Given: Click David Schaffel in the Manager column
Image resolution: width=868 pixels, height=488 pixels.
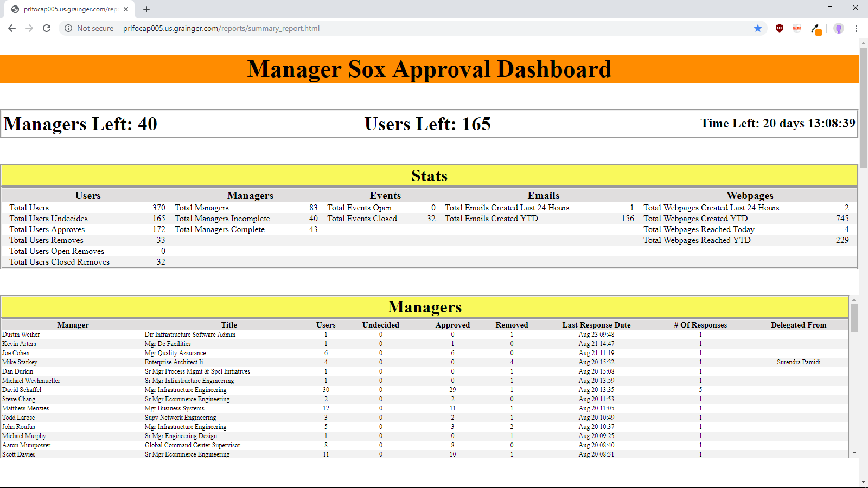Looking at the screenshot, I should coord(22,390).
